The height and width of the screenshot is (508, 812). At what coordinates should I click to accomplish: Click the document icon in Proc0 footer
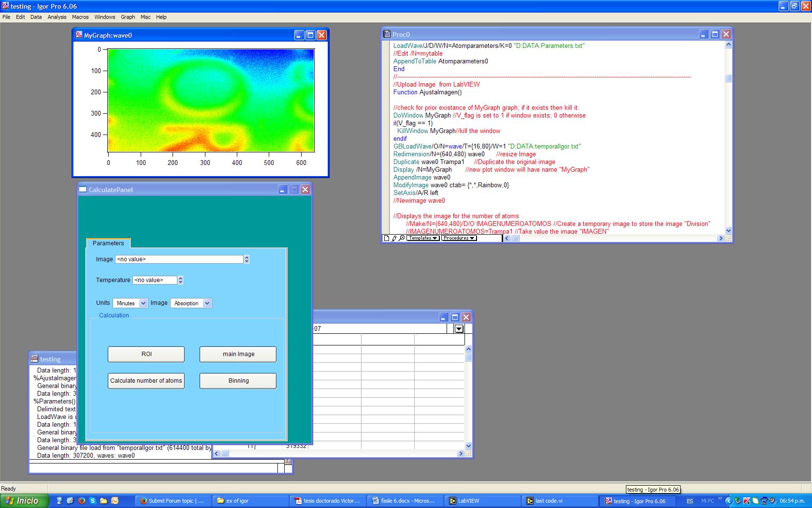click(386, 238)
